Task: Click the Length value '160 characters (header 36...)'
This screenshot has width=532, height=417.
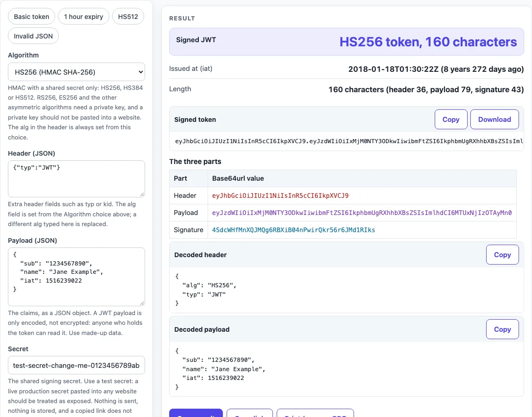Action: 426,89
